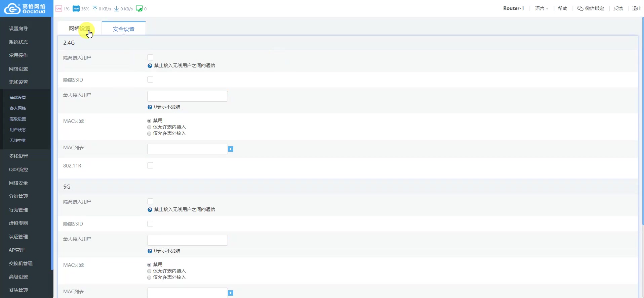Toggle 5G 隐藏SSID checkbox
The image size is (644, 298).
point(150,224)
